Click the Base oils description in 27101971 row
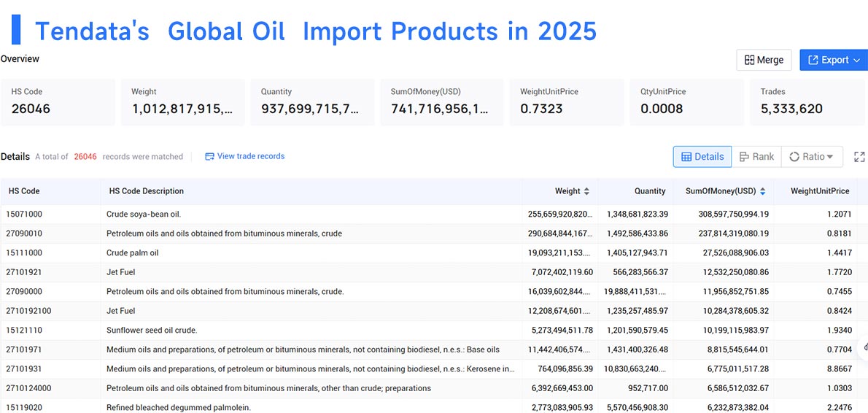This screenshot has width=868, height=413. tap(303, 350)
